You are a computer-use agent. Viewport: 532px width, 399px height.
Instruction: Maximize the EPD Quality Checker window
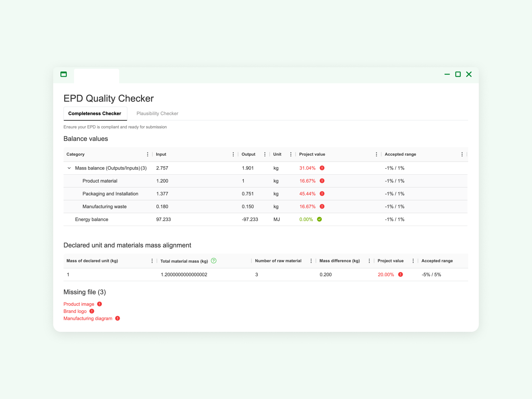click(x=458, y=74)
